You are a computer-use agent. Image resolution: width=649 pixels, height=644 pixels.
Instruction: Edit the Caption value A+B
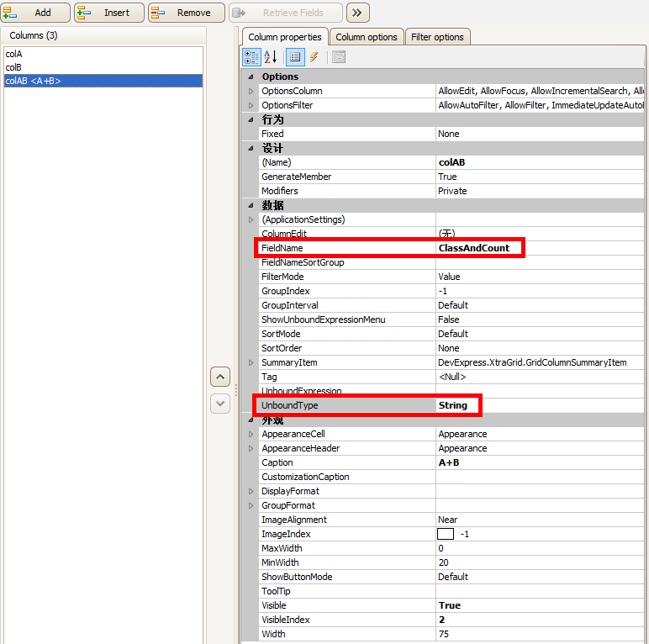pyautogui.click(x=449, y=462)
